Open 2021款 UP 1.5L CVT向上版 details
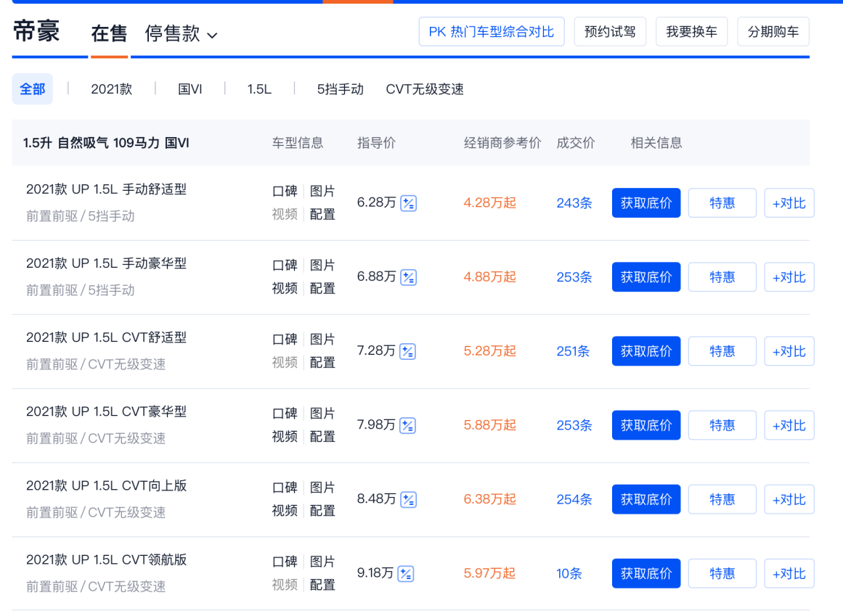843x616 pixels. coord(107,485)
